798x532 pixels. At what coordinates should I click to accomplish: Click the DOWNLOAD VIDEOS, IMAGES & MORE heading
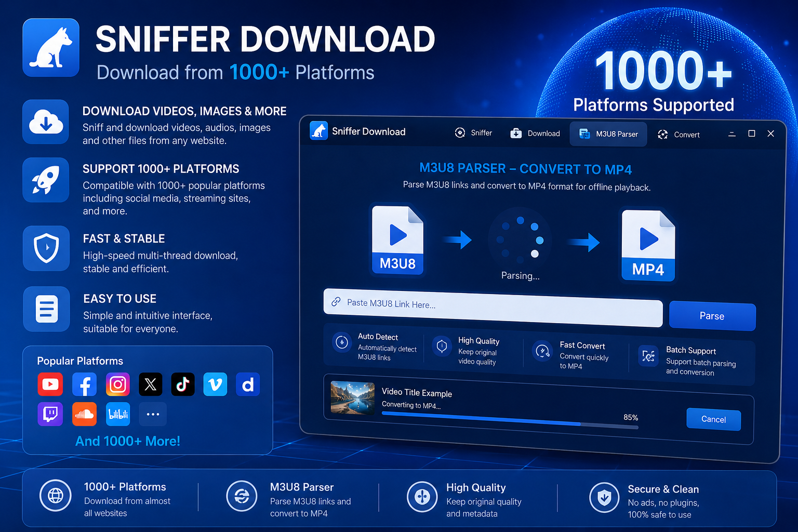pos(184,111)
